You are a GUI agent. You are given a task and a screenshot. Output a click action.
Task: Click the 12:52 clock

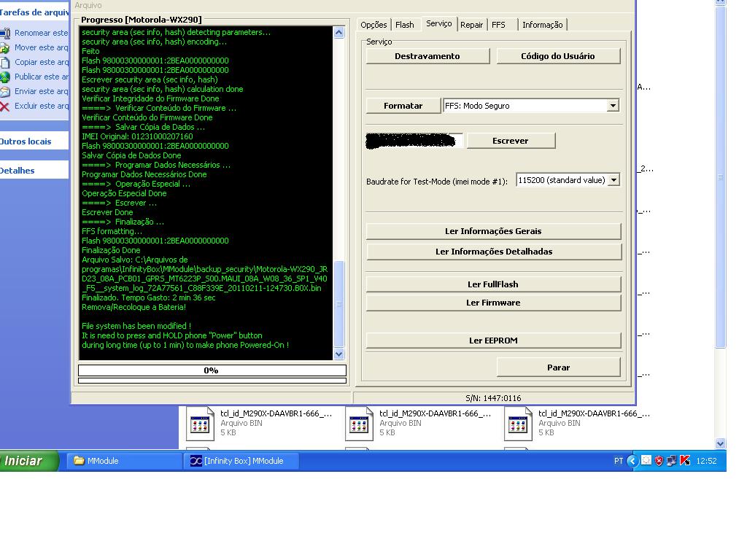click(706, 461)
